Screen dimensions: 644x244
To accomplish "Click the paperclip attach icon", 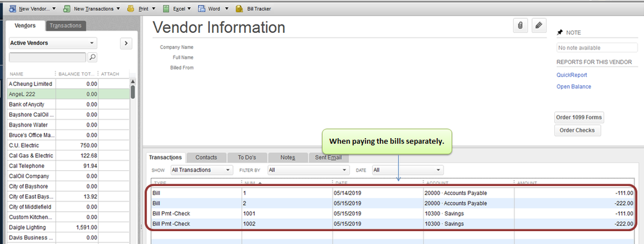I will tap(520, 26).
